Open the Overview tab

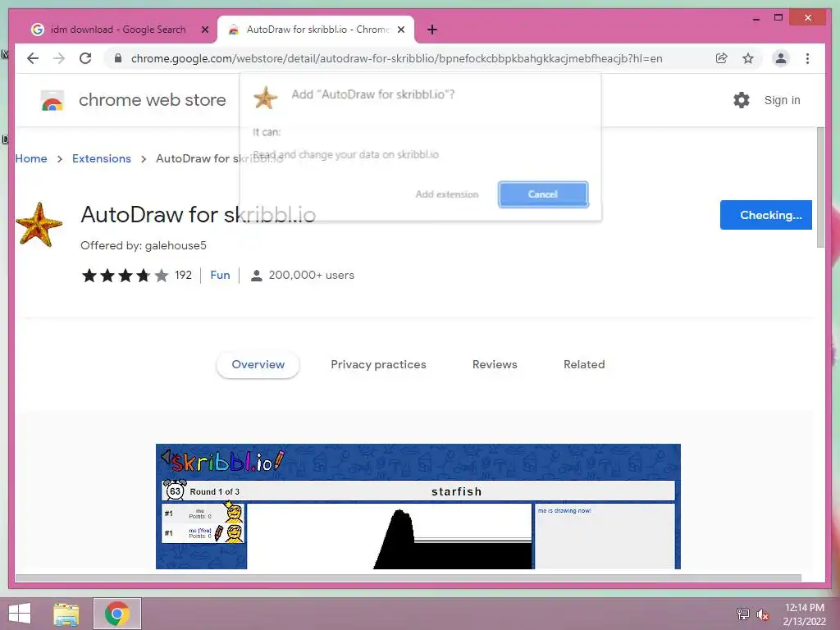(258, 364)
